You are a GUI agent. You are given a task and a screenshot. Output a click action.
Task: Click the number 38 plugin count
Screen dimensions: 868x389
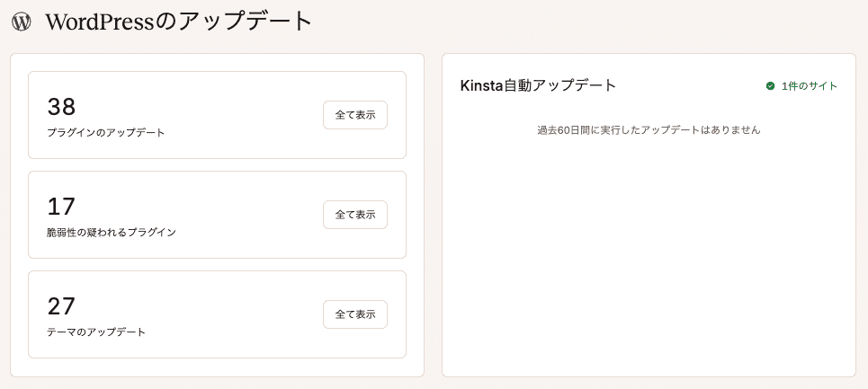coord(61,107)
